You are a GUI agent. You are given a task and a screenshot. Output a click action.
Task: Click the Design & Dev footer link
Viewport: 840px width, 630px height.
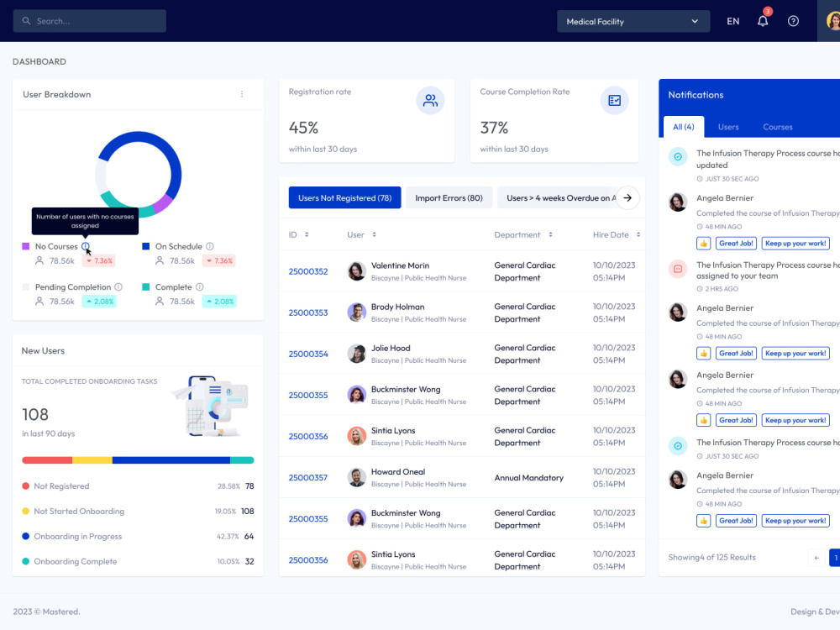click(x=815, y=612)
